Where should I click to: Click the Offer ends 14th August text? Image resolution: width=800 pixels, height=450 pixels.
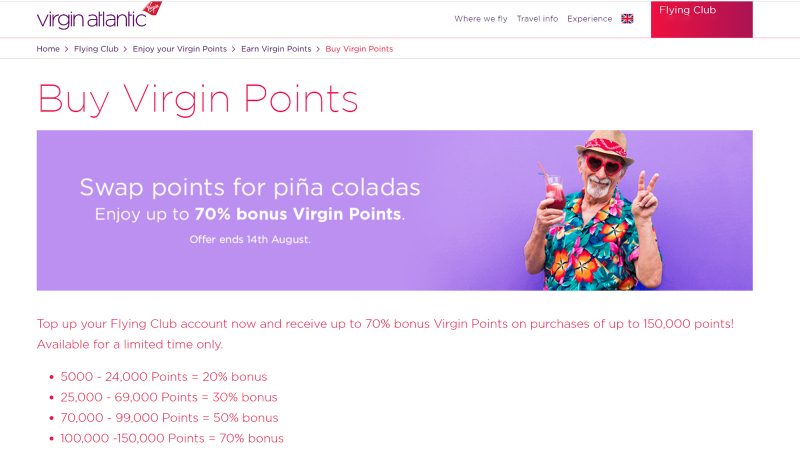250,240
